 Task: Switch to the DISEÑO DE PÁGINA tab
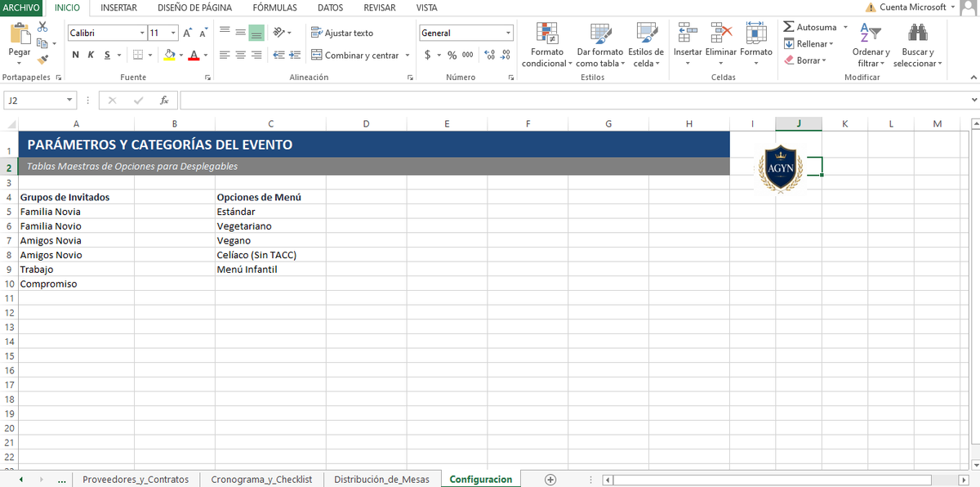194,7
